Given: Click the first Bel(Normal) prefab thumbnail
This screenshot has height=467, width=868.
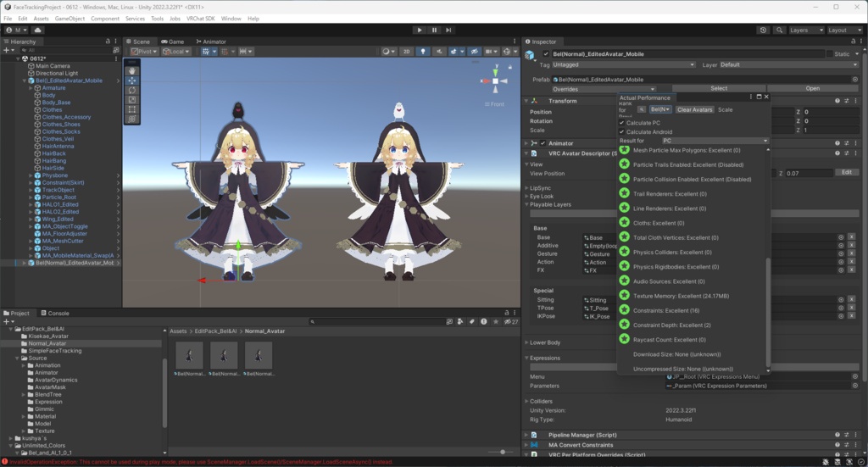Looking at the screenshot, I should pos(189,355).
